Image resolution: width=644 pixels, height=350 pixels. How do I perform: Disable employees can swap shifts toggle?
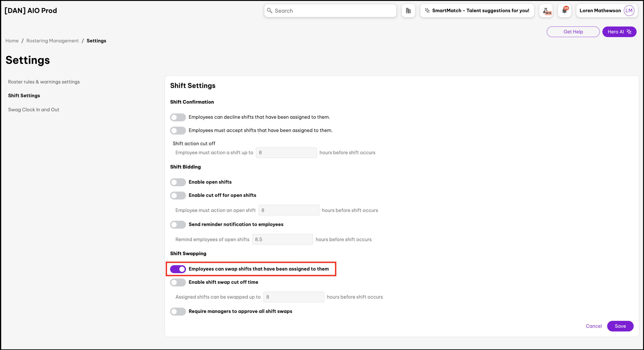[x=178, y=269]
